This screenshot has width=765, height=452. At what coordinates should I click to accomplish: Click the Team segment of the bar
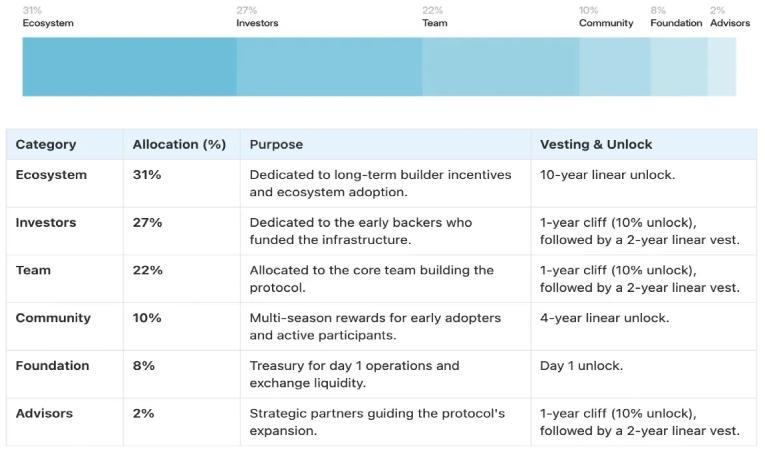[x=501, y=67]
